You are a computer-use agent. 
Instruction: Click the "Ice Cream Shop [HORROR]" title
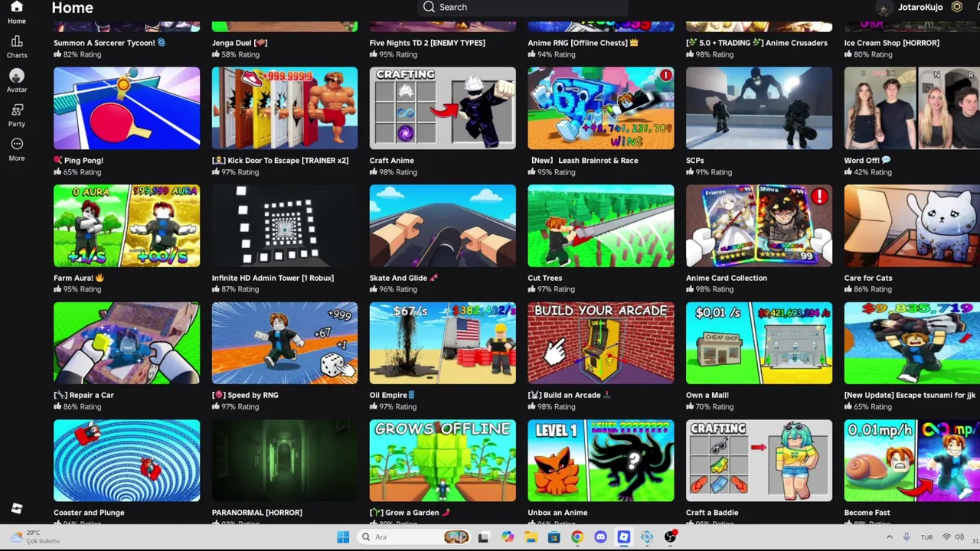click(891, 43)
